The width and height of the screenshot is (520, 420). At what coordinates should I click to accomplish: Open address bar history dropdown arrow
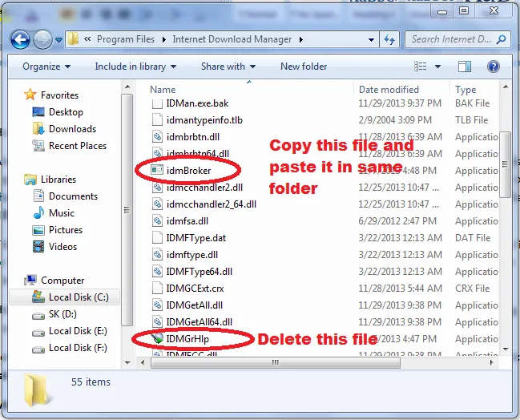[372, 40]
